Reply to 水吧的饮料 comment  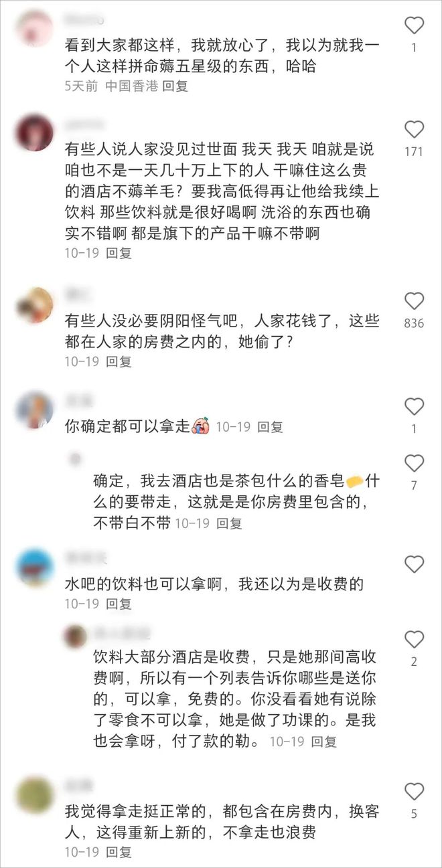click(119, 604)
